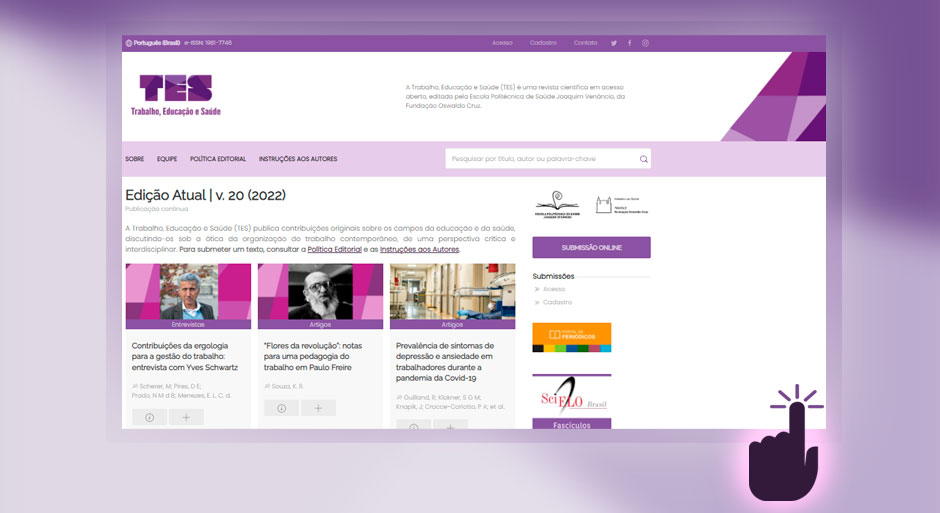Open the Instagram icon in top bar
The image size is (940, 513).
646,43
